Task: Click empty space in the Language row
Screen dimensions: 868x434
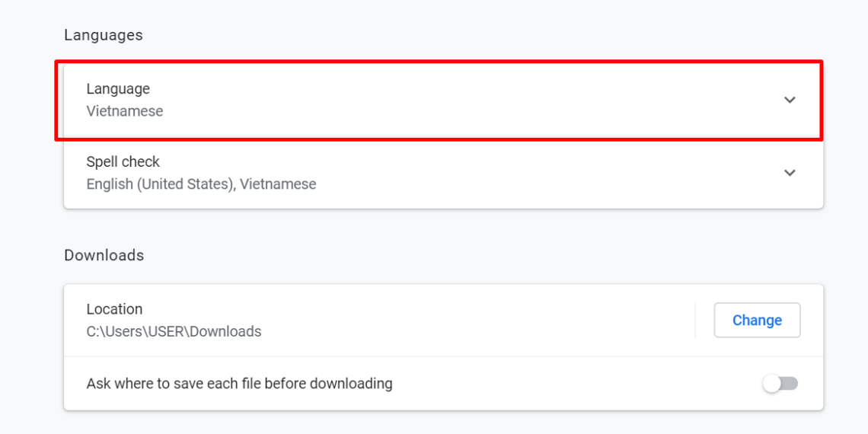Action: (457, 100)
